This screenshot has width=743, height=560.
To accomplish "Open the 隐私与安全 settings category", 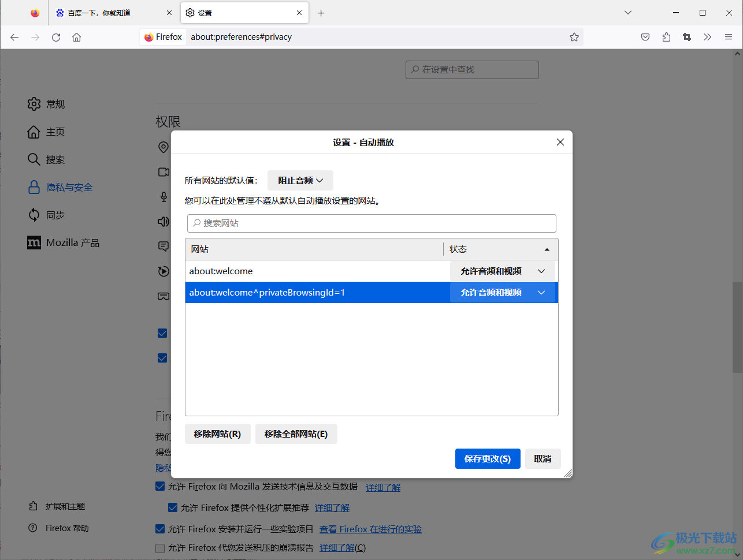I will pos(60,187).
